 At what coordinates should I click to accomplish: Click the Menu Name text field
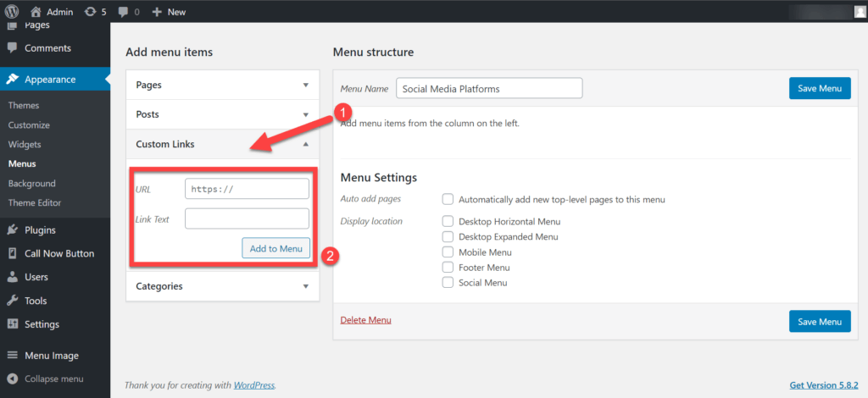(489, 88)
